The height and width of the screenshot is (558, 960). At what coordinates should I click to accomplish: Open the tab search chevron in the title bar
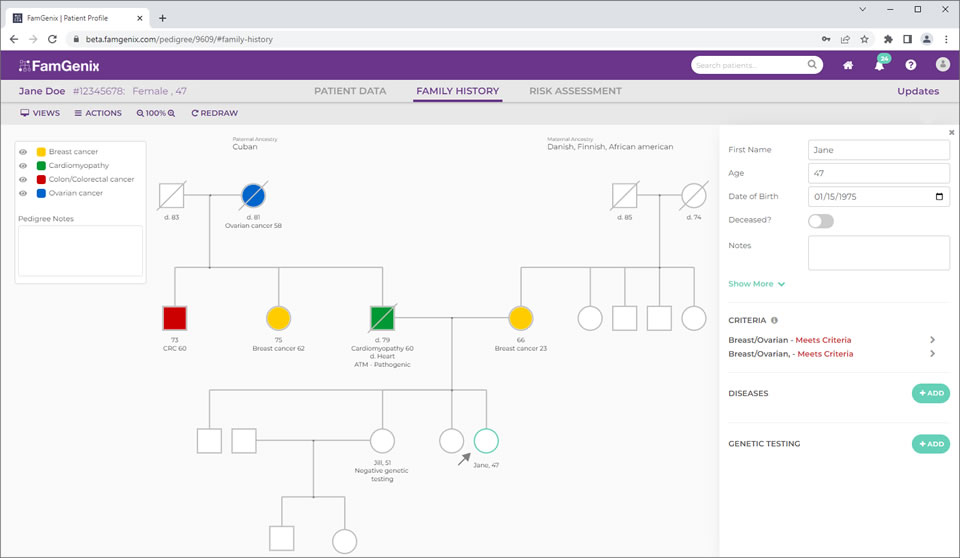pyautogui.click(x=862, y=9)
